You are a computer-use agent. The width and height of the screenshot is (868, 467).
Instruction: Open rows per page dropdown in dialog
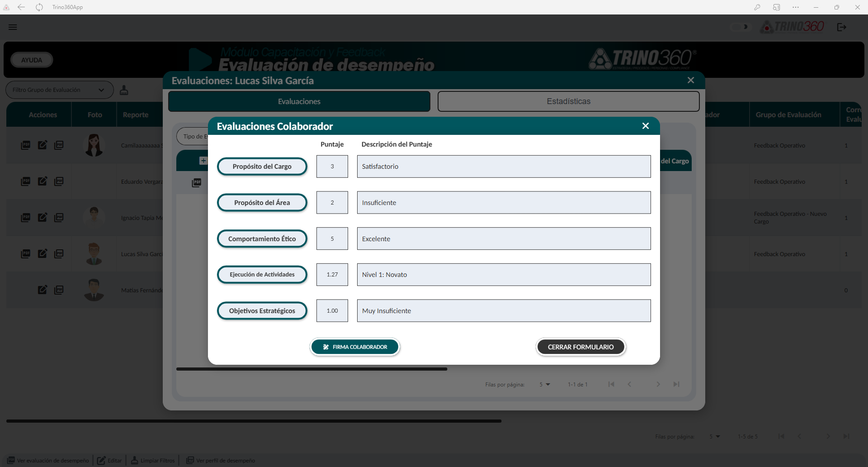coord(544,385)
